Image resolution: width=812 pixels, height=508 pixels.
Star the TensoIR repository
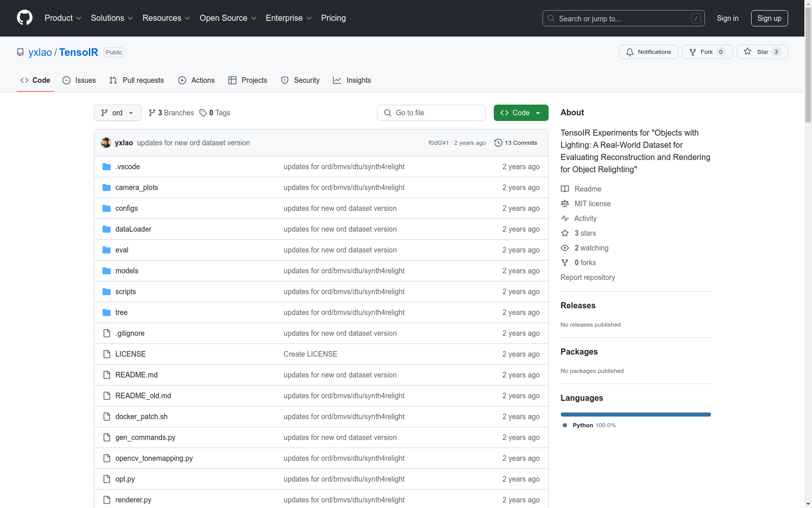tap(762, 52)
